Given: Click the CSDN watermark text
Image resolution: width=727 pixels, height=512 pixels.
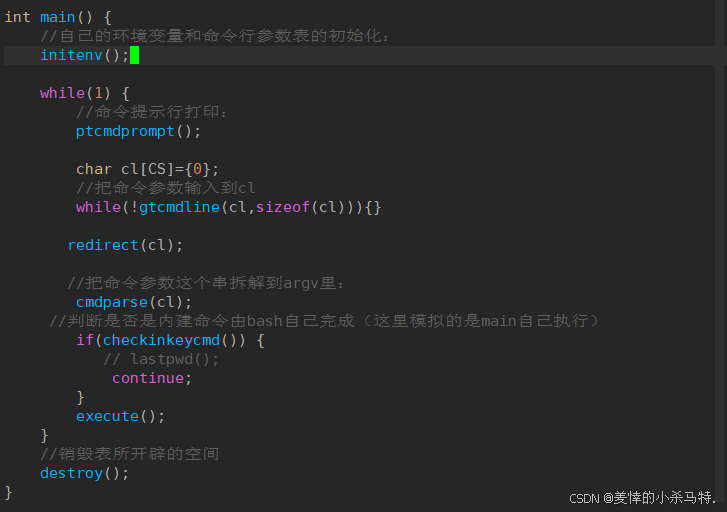Looking at the screenshot, I should coord(642,498).
